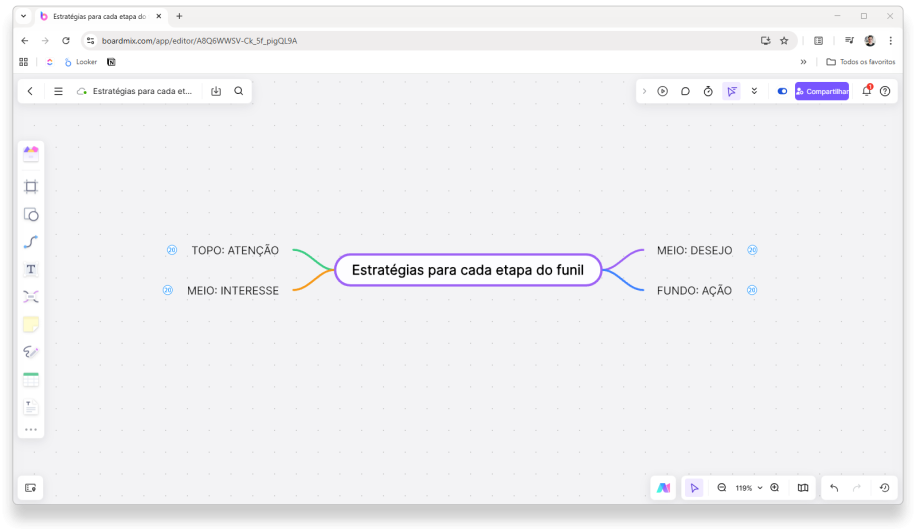Viewport: 920px width, 529px height.
Task: Open the Todos os favoritos folder
Action: click(x=861, y=62)
